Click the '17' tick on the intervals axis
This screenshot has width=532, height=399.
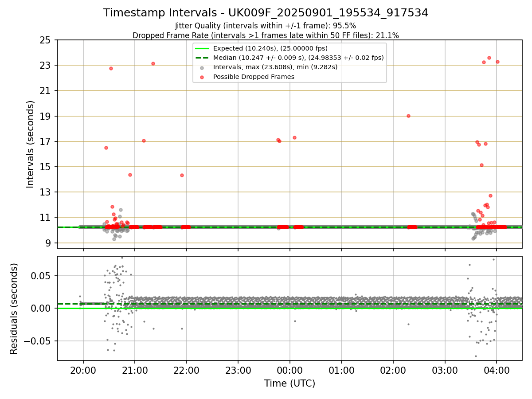(45, 142)
